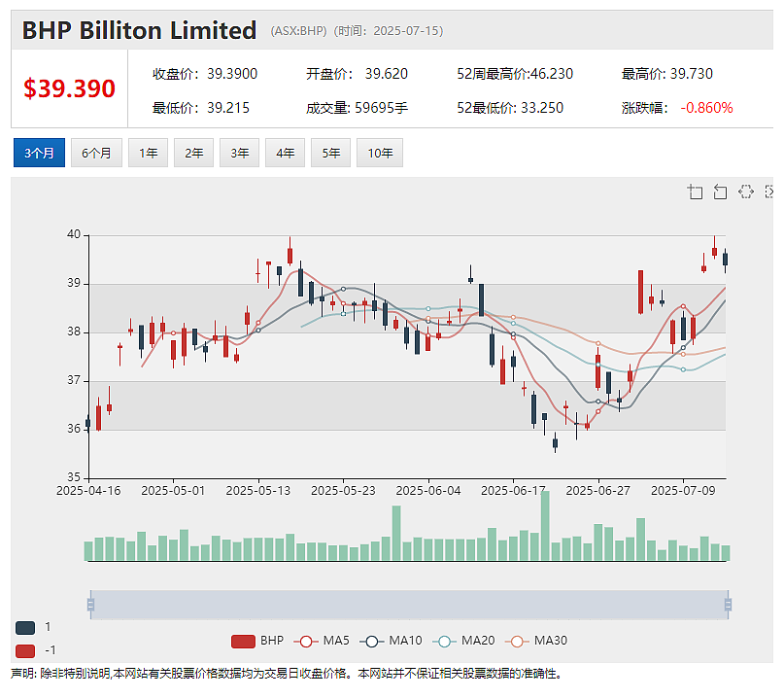Click the 2025-06-04 axis date label

pyautogui.click(x=428, y=491)
